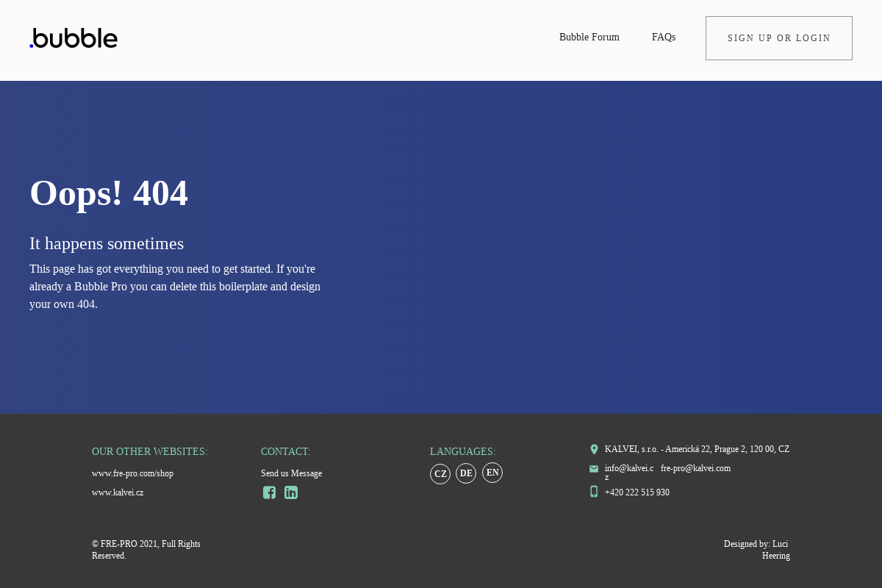Viewport: 882px width, 588px height.
Task: Select the Send us Message link
Action: coord(291,473)
